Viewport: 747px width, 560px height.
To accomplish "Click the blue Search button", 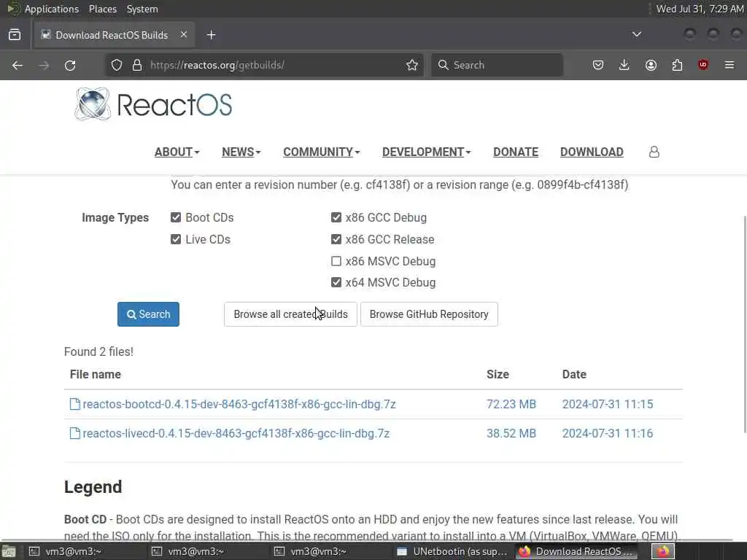I will tap(148, 314).
